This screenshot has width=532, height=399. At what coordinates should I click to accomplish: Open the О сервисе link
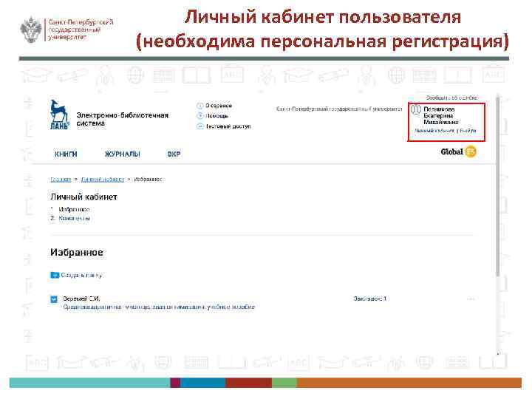pyautogui.click(x=219, y=106)
